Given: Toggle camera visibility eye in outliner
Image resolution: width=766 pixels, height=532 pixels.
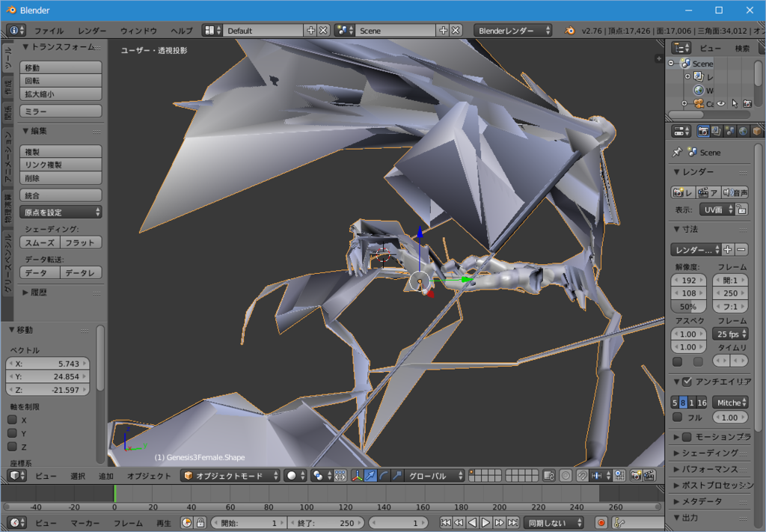Looking at the screenshot, I should tap(722, 104).
